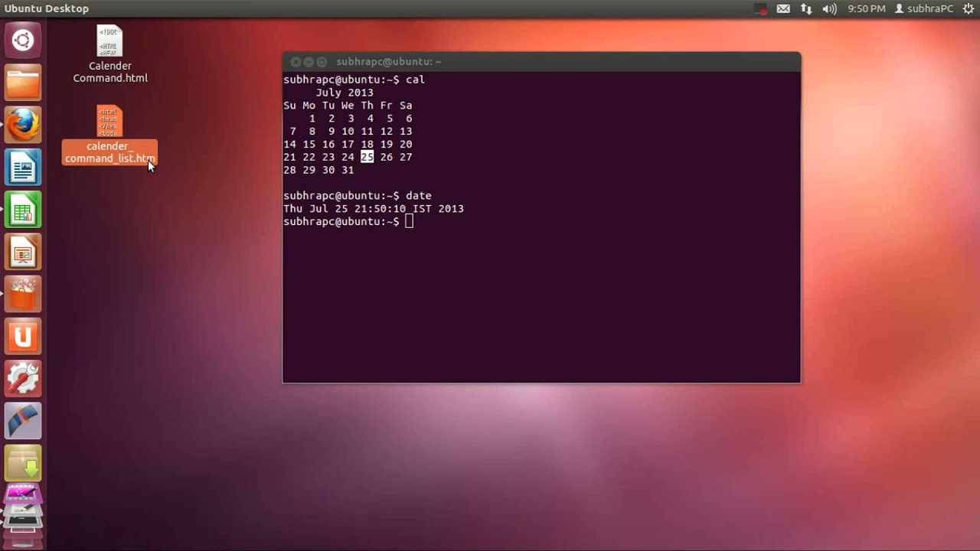Launch Ubuntu One from the dock

point(23,335)
